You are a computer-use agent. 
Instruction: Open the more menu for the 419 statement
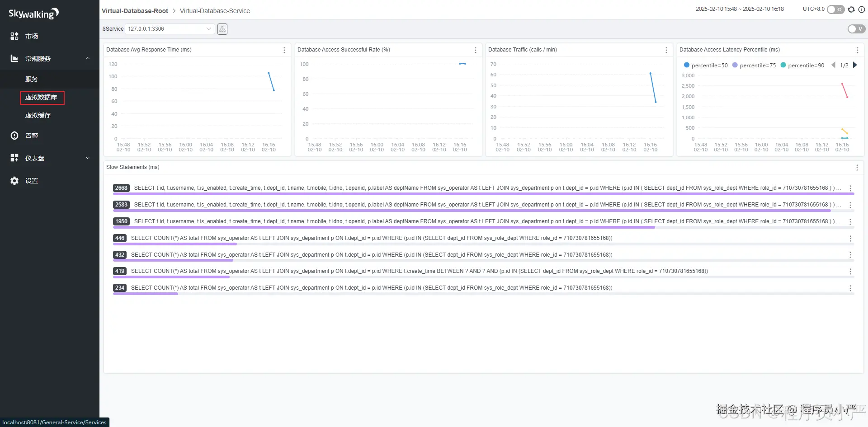pos(850,272)
